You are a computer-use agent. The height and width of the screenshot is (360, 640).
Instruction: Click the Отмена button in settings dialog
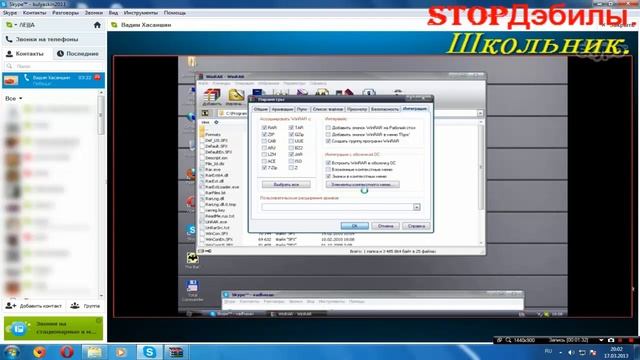(x=385, y=226)
